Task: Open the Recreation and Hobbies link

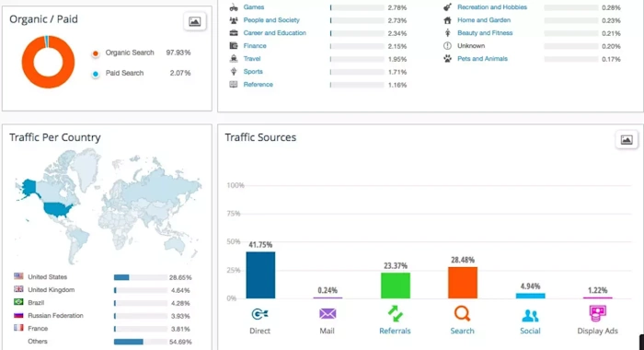Action: (x=492, y=7)
